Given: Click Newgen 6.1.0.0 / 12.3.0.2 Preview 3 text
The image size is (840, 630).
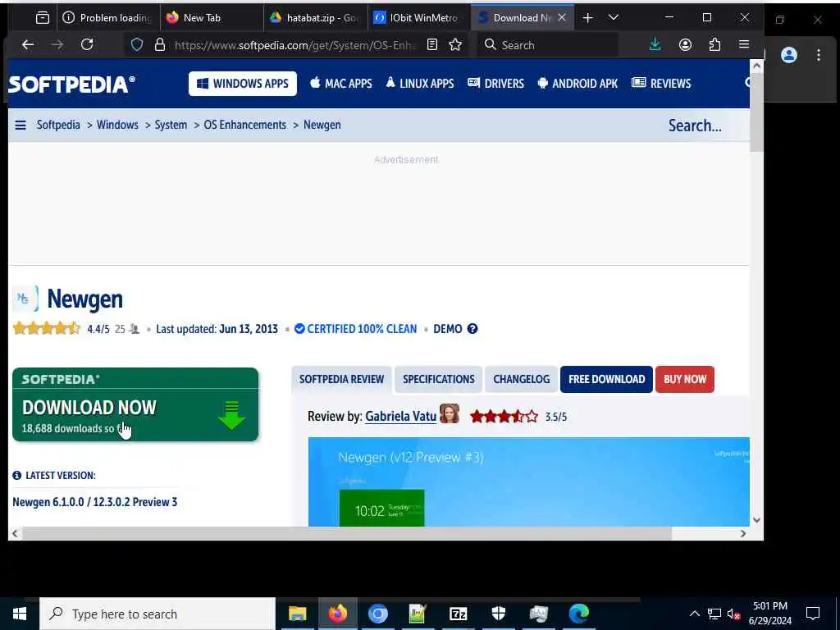Looking at the screenshot, I should tap(95, 502).
